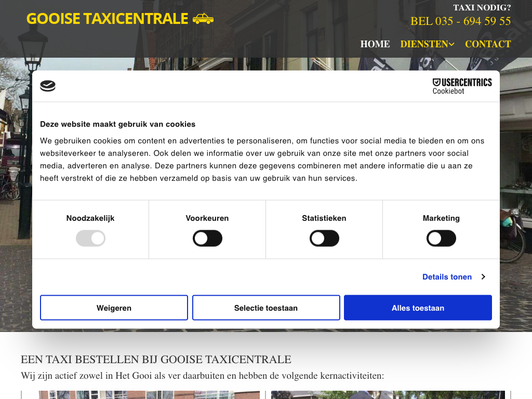Image resolution: width=532 pixels, height=399 pixels.
Task: Show cookie details via Details tonen
Action: tap(447, 277)
